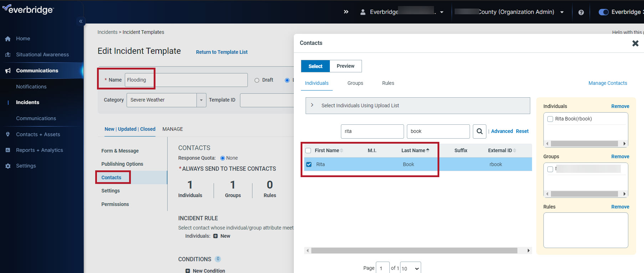
Task: Remove selected Groups
Action: 620,156
